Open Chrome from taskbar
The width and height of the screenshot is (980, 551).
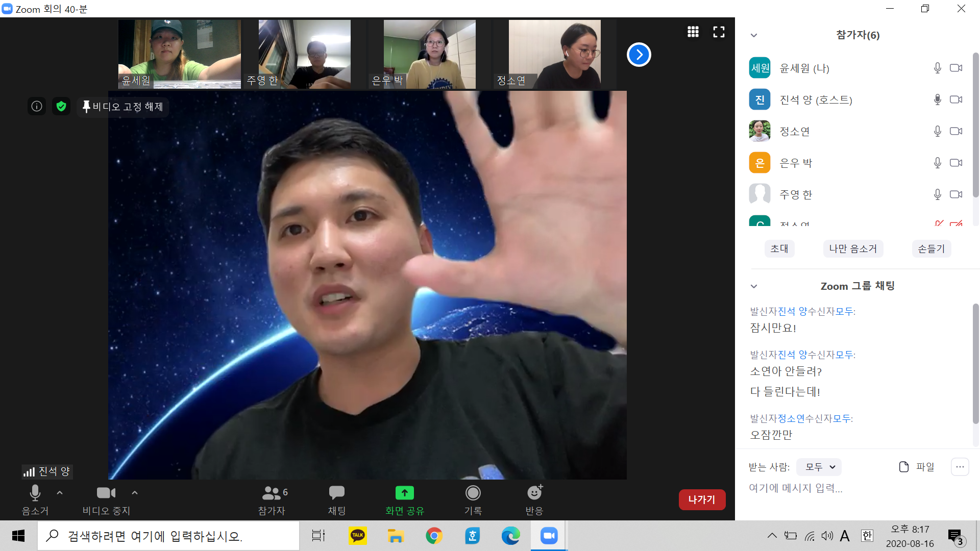pos(434,536)
